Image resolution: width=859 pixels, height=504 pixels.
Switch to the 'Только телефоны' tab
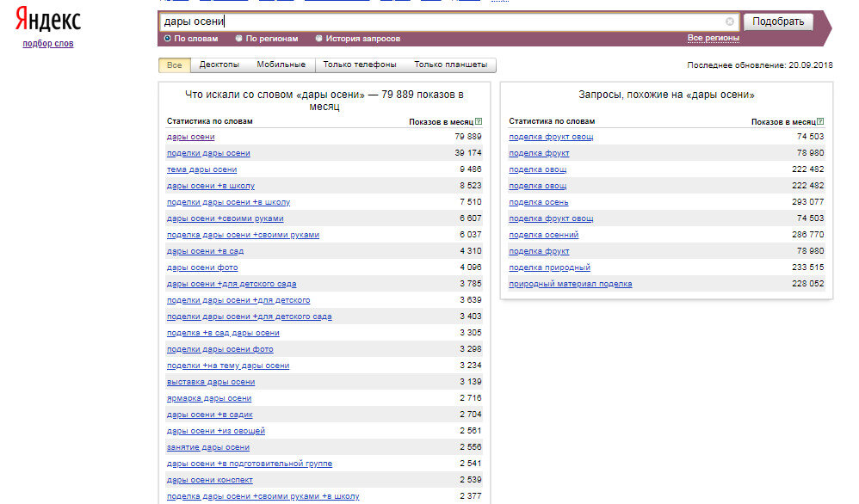(x=360, y=65)
